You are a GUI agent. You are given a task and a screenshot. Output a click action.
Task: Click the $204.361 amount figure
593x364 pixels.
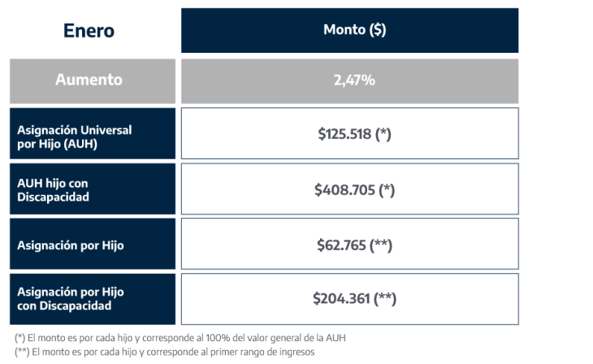[x=341, y=299]
